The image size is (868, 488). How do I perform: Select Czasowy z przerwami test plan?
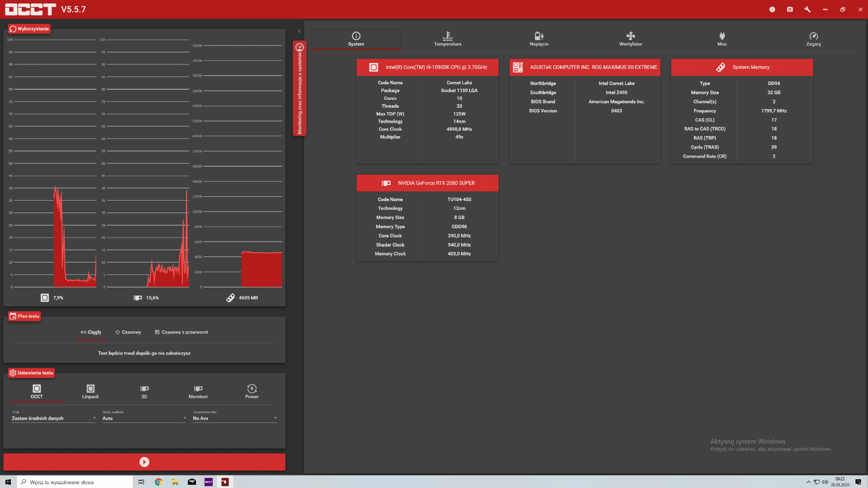tap(181, 332)
